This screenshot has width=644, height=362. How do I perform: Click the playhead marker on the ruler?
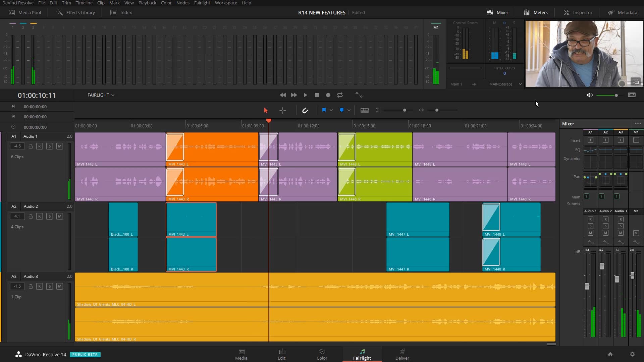click(x=269, y=120)
